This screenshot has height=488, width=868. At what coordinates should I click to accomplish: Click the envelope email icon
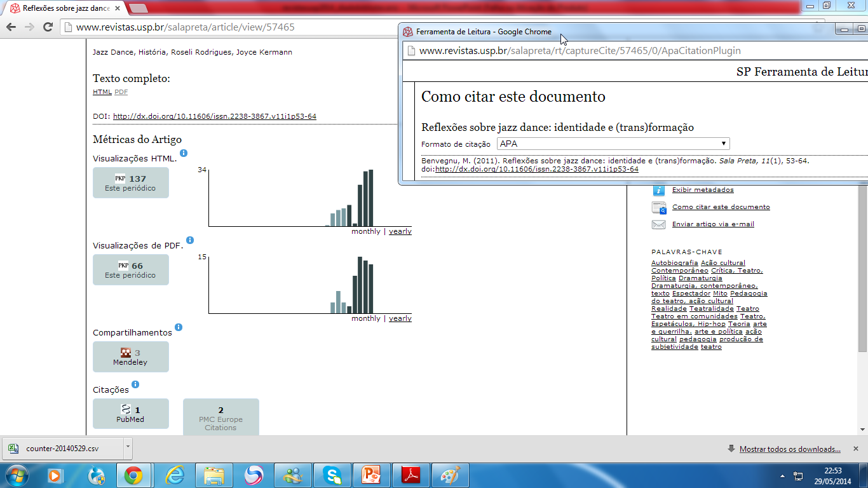pos(659,224)
